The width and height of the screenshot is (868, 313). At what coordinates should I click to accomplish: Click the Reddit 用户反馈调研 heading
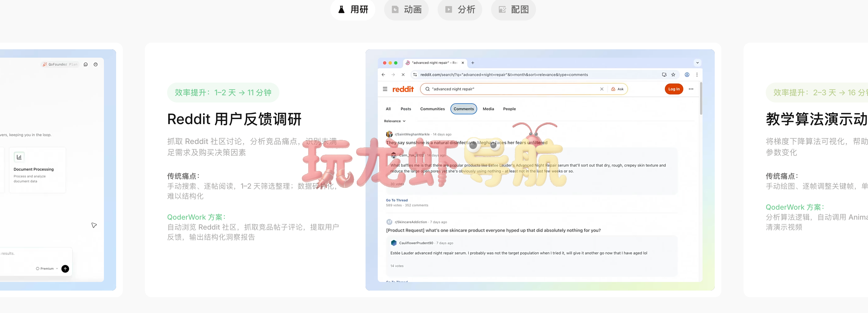coord(234,119)
